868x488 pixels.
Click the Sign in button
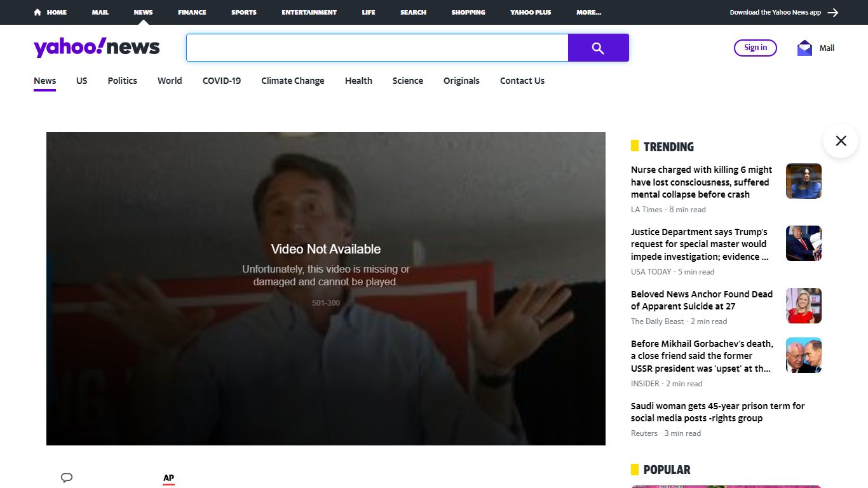[x=756, y=48]
